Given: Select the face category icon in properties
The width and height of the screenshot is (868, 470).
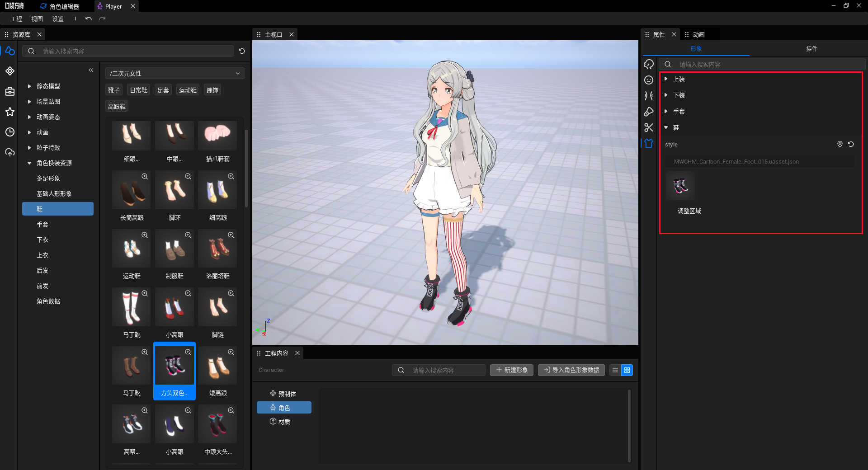Looking at the screenshot, I should 649,80.
